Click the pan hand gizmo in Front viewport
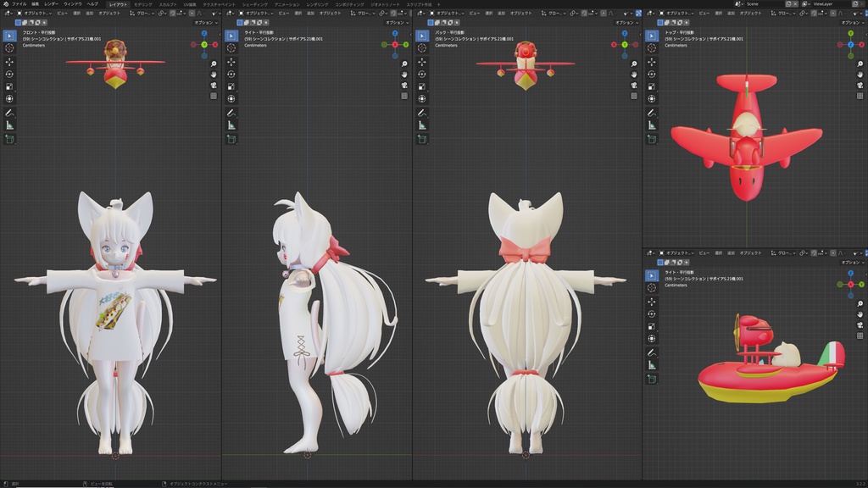This screenshot has width=868, height=488. (214, 75)
